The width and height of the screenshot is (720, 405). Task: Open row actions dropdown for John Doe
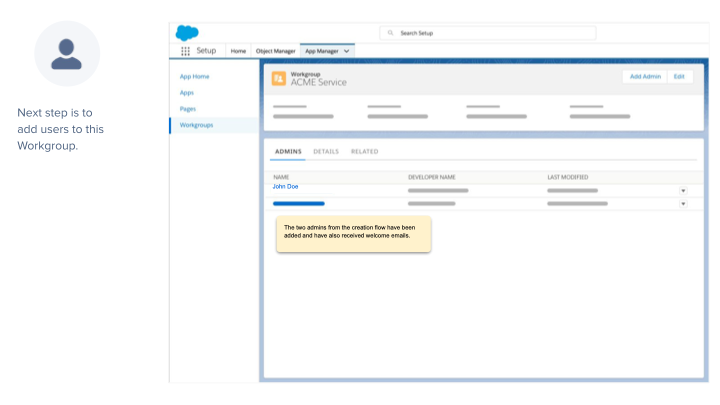point(683,190)
